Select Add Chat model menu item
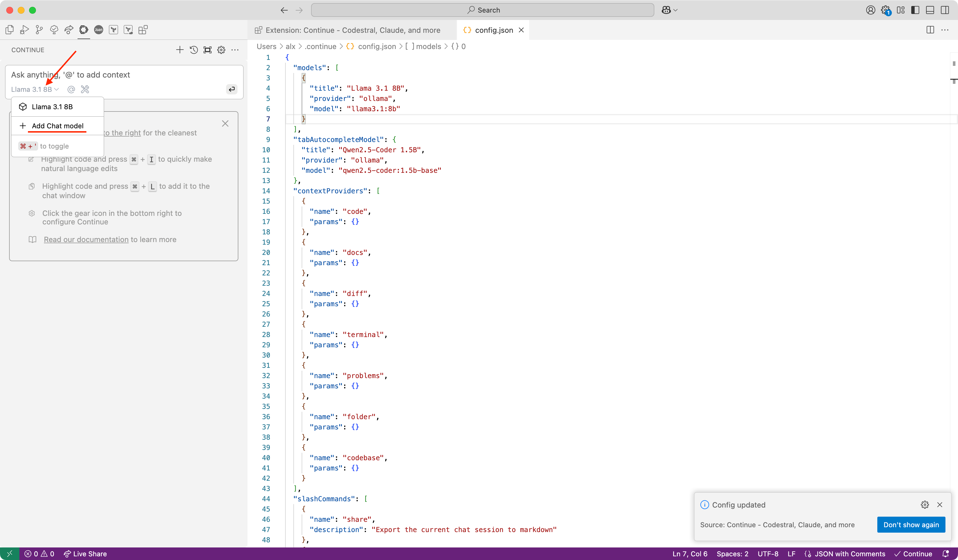Image resolution: width=958 pixels, height=560 pixels. (57, 126)
